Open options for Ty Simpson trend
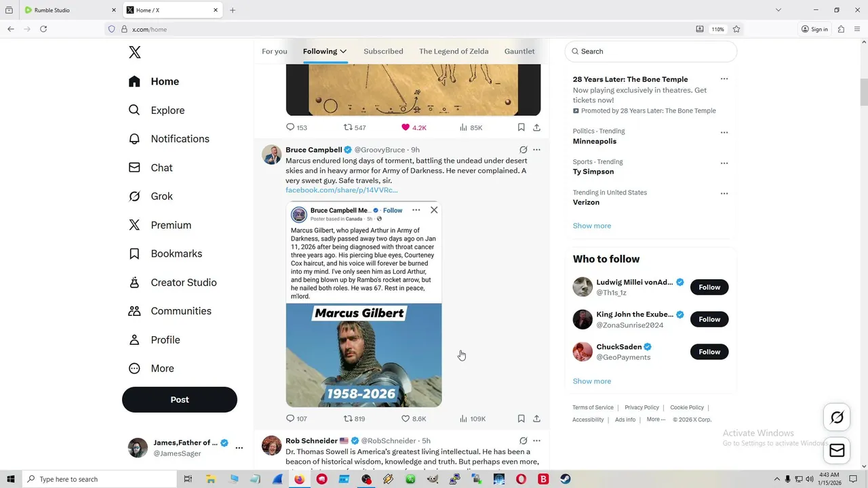The image size is (868, 488). pos(724,163)
